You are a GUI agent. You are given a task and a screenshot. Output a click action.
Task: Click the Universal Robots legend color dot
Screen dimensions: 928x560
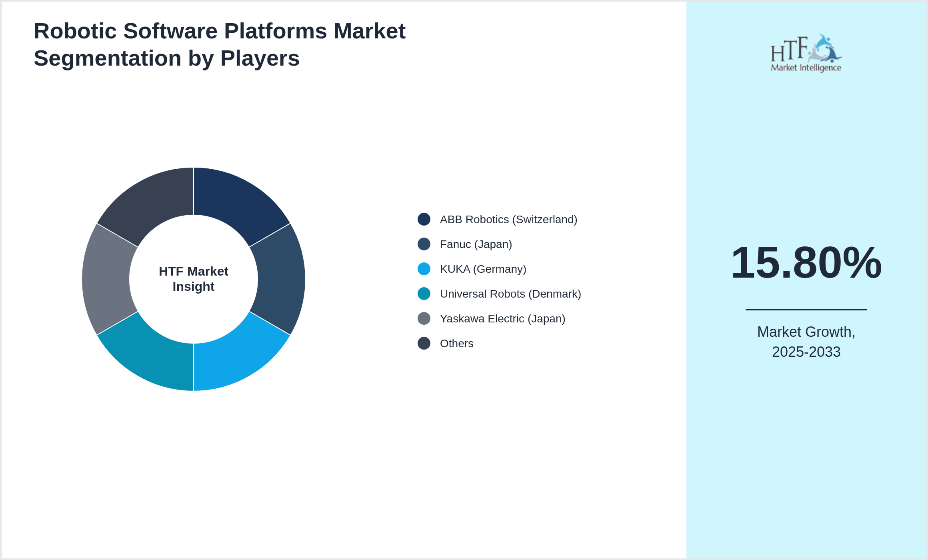point(424,294)
